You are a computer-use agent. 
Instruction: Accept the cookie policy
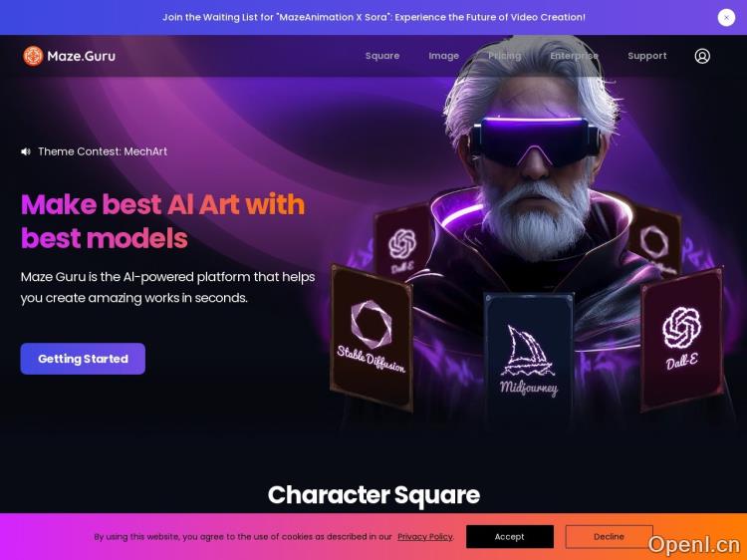pos(509,537)
